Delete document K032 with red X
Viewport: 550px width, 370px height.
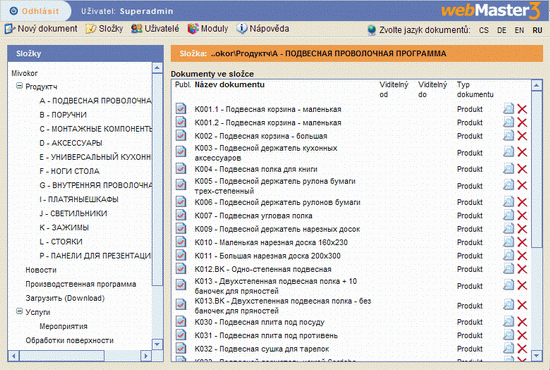click(522, 349)
